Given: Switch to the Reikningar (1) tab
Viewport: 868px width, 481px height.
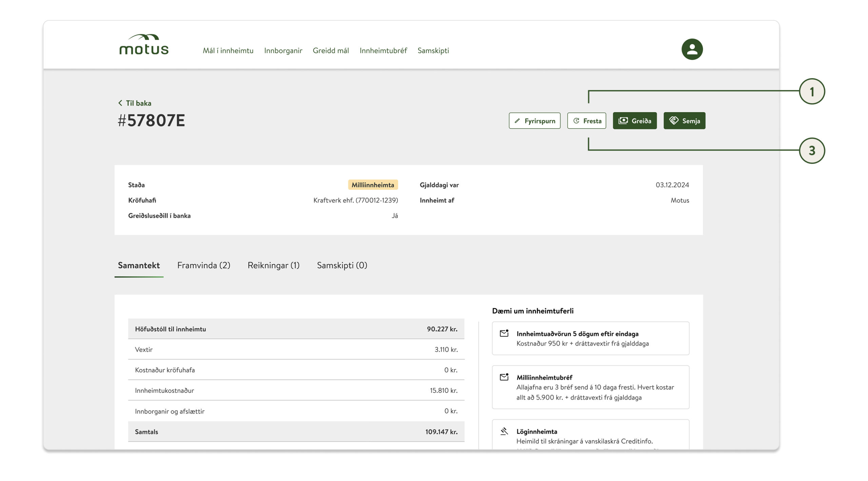Looking at the screenshot, I should [273, 265].
